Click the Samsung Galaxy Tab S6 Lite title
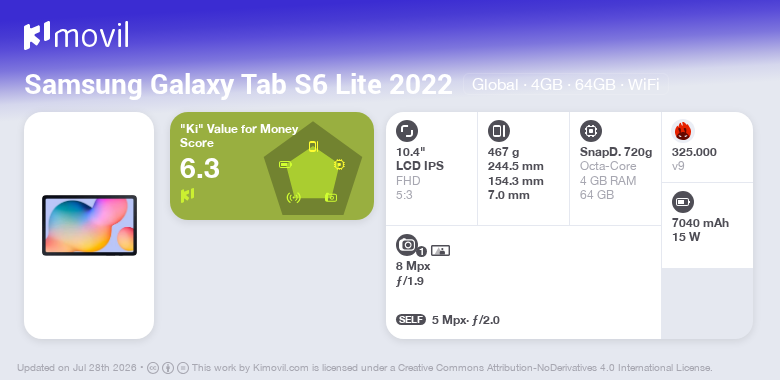Viewport: 780px width, 380px height. [x=238, y=85]
